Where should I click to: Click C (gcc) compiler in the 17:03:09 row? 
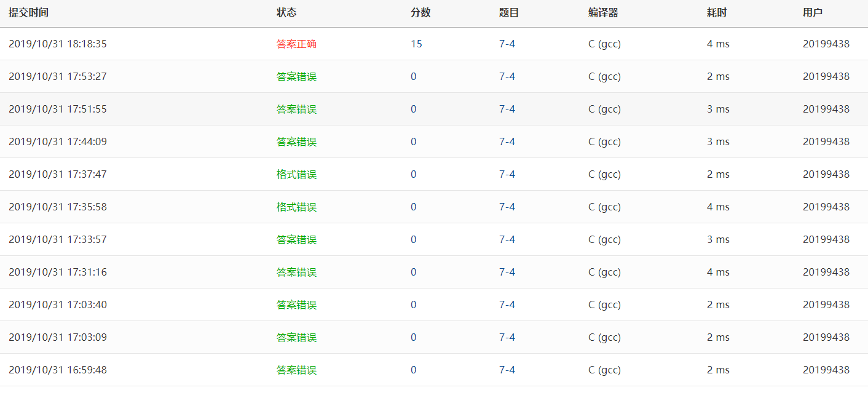(604, 338)
